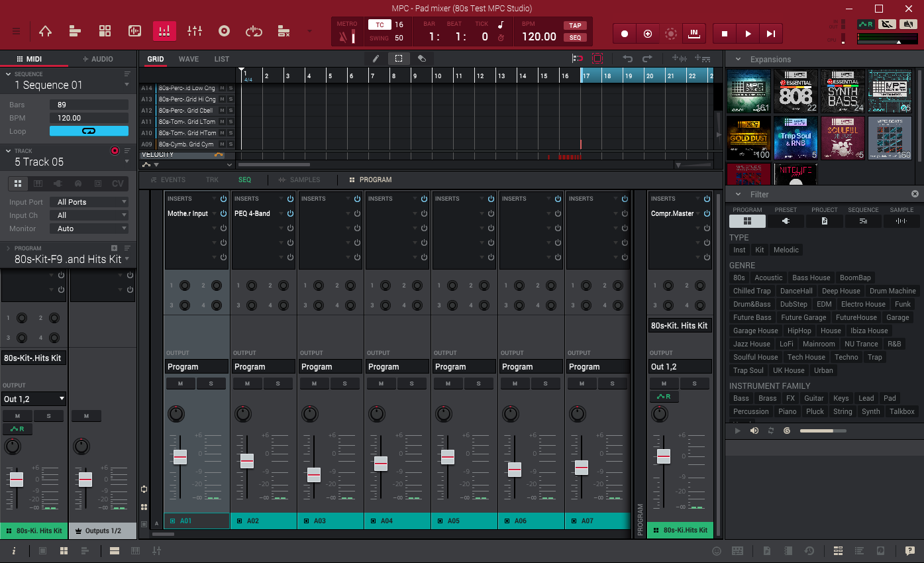Solo channel A03

[x=344, y=384]
